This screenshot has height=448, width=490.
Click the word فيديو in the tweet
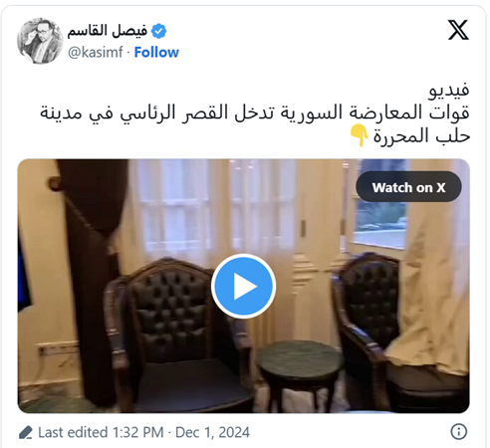[x=449, y=90]
